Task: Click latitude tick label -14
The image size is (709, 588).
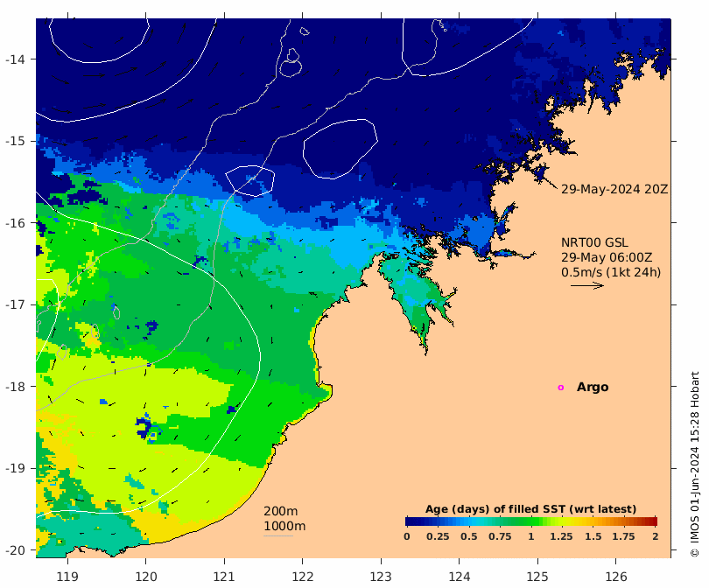Action: click(15, 59)
